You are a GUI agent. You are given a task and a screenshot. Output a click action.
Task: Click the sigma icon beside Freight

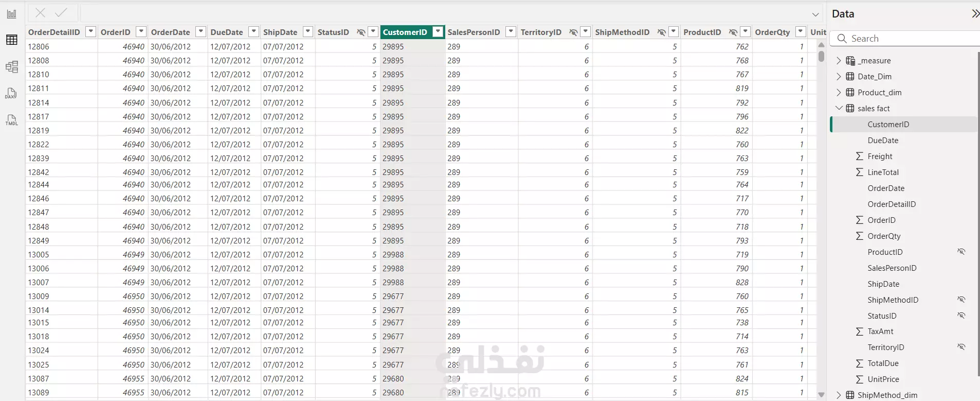(x=859, y=156)
